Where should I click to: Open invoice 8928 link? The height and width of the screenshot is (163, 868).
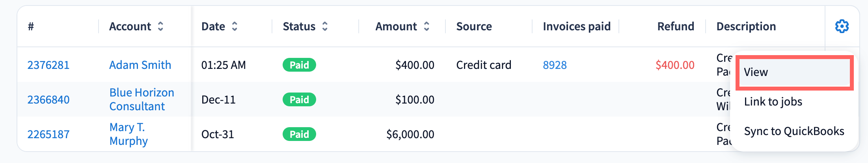555,65
